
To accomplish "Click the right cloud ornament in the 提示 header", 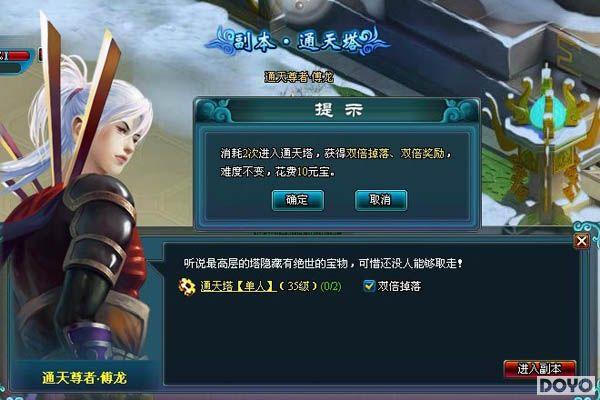I will pyautogui.click(x=461, y=111).
